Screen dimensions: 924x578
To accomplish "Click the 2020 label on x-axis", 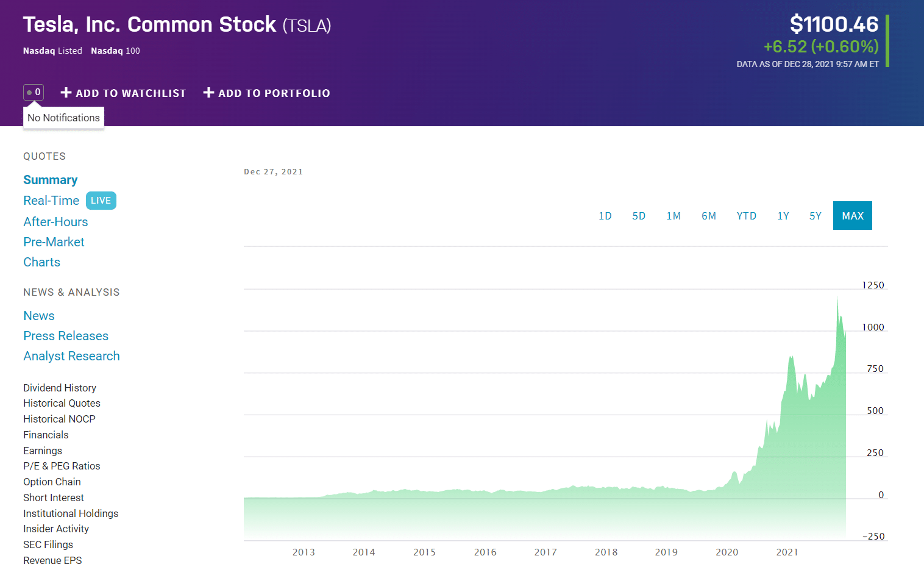I will [727, 552].
